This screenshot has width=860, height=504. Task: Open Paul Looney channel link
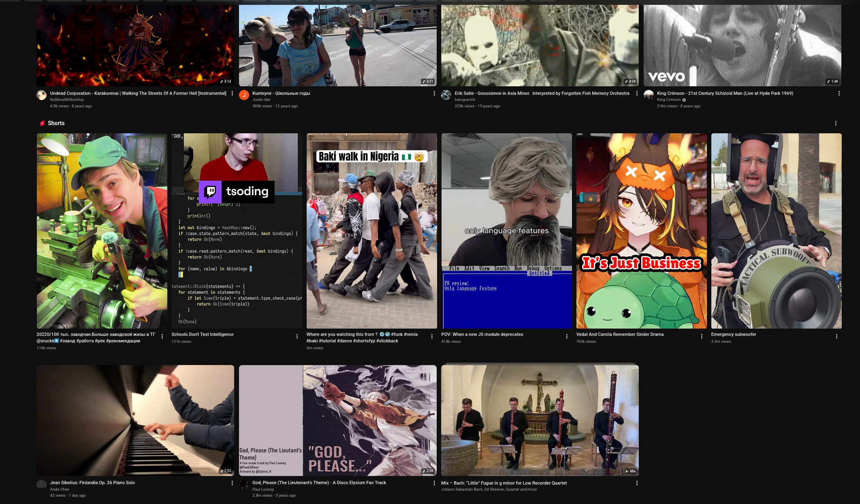tap(263, 489)
